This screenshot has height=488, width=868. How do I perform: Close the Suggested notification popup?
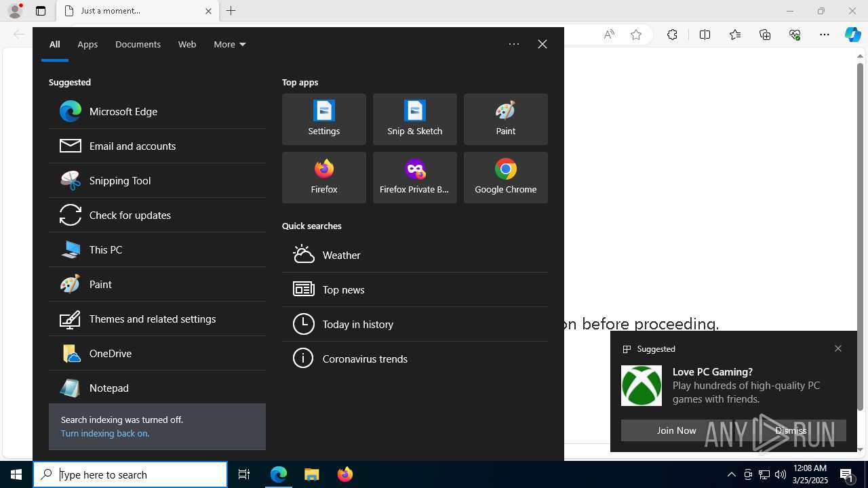pos(838,348)
